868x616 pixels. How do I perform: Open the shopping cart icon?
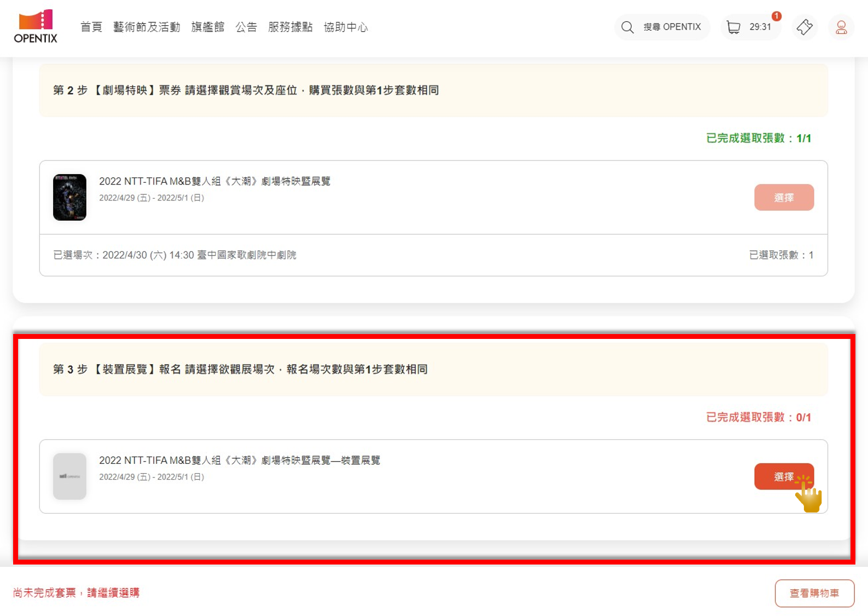733,27
